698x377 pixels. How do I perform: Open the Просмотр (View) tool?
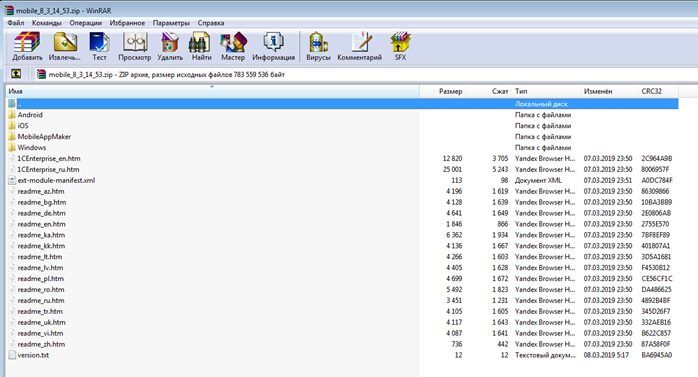click(x=134, y=43)
